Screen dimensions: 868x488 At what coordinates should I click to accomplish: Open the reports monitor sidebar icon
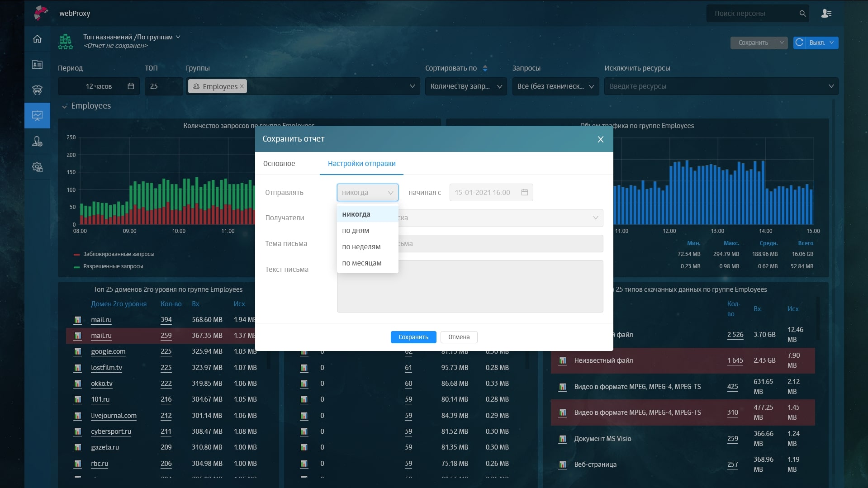coord(37,116)
